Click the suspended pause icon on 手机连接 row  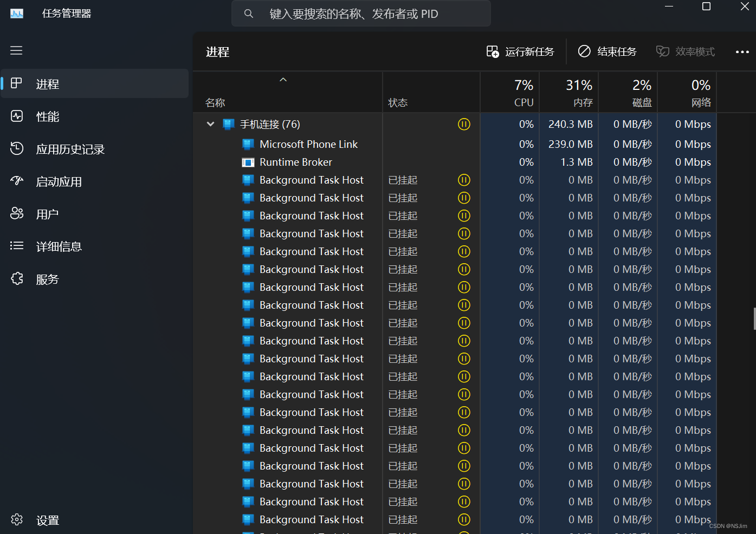pyautogui.click(x=464, y=124)
